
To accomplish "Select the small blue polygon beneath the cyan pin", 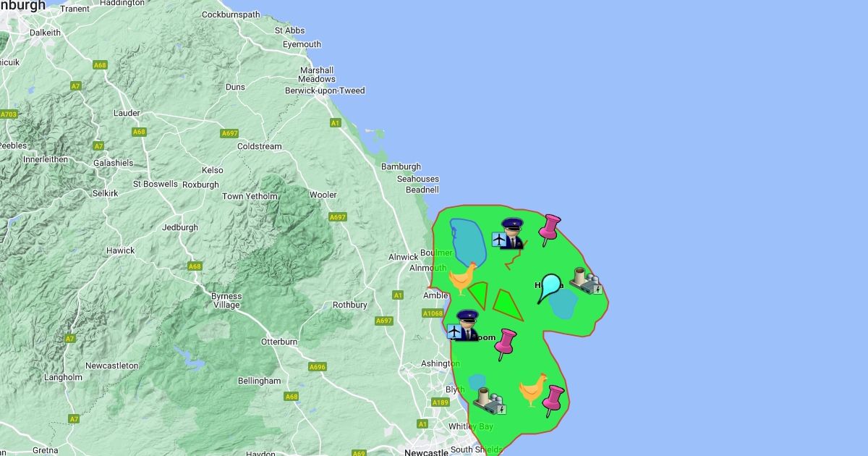I will click(x=563, y=305).
